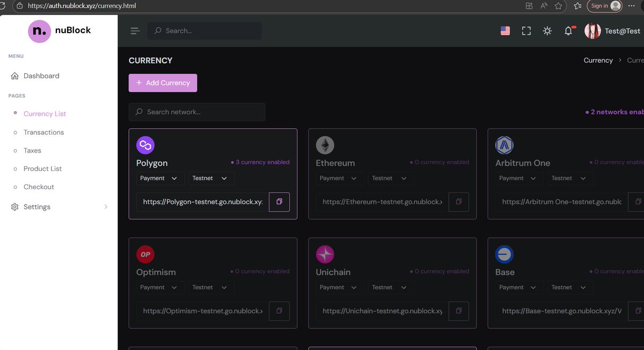Viewport: 644px width, 350px height.
Task: Click the browser favorites star icon
Action: tap(558, 6)
